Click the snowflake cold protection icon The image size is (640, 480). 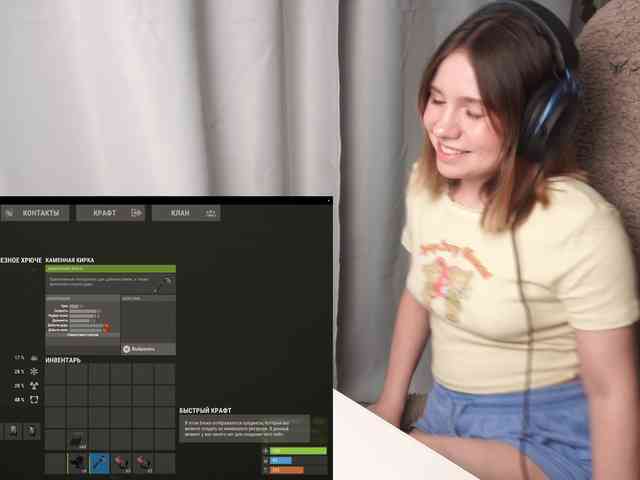[x=34, y=371]
